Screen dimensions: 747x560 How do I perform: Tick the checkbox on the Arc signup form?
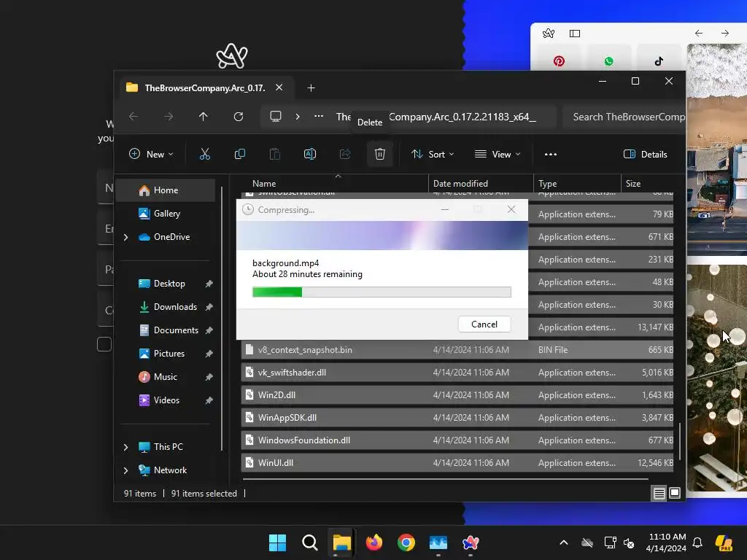pyautogui.click(x=104, y=344)
